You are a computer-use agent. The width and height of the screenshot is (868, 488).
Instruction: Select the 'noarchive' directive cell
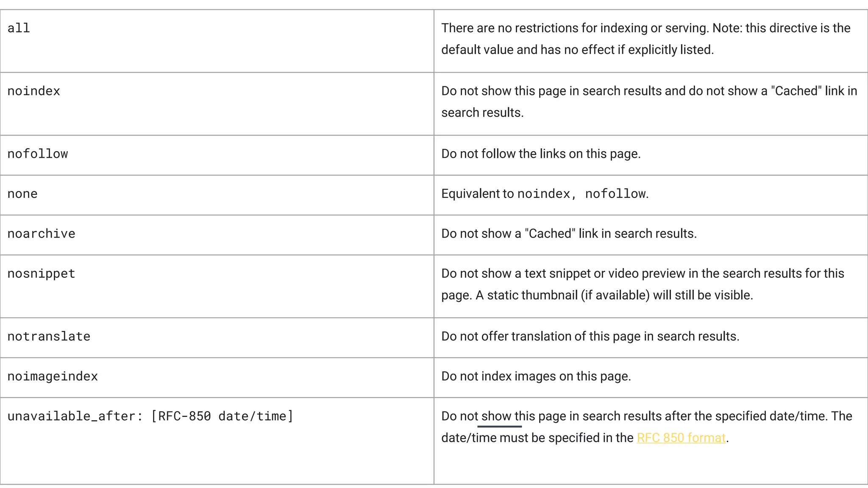(217, 235)
